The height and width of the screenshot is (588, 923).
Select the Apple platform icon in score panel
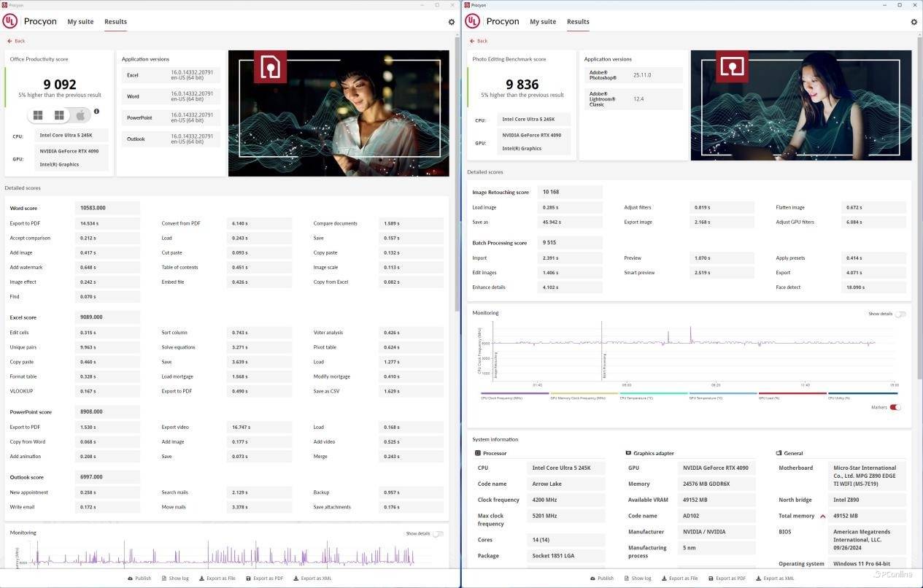click(x=80, y=115)
